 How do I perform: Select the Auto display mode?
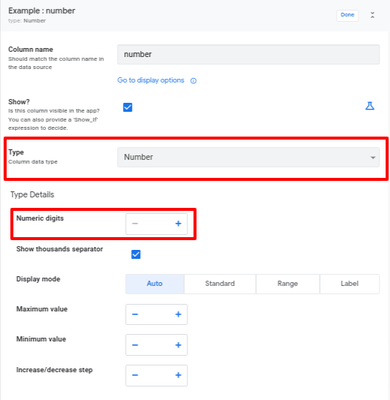click(155, 284)
